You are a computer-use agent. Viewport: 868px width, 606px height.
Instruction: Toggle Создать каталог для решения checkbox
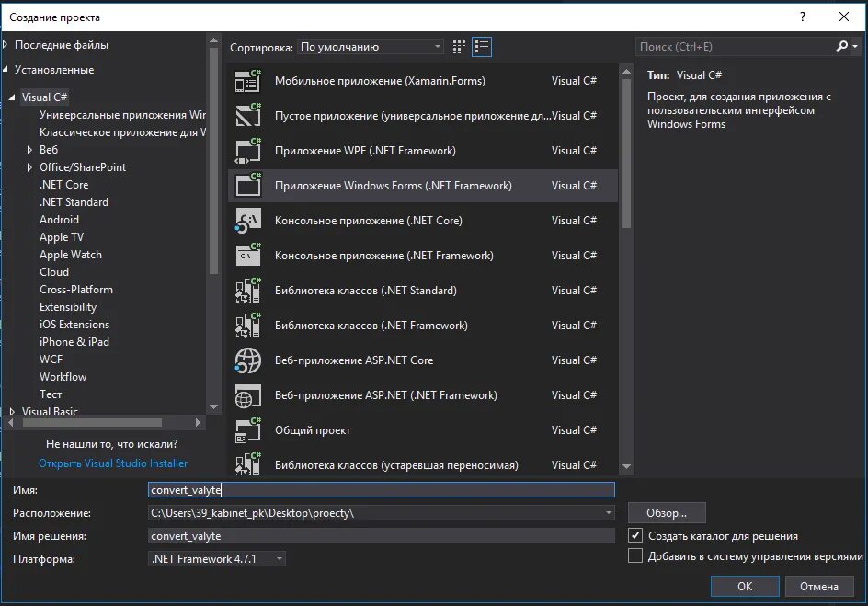click(635, 535)
